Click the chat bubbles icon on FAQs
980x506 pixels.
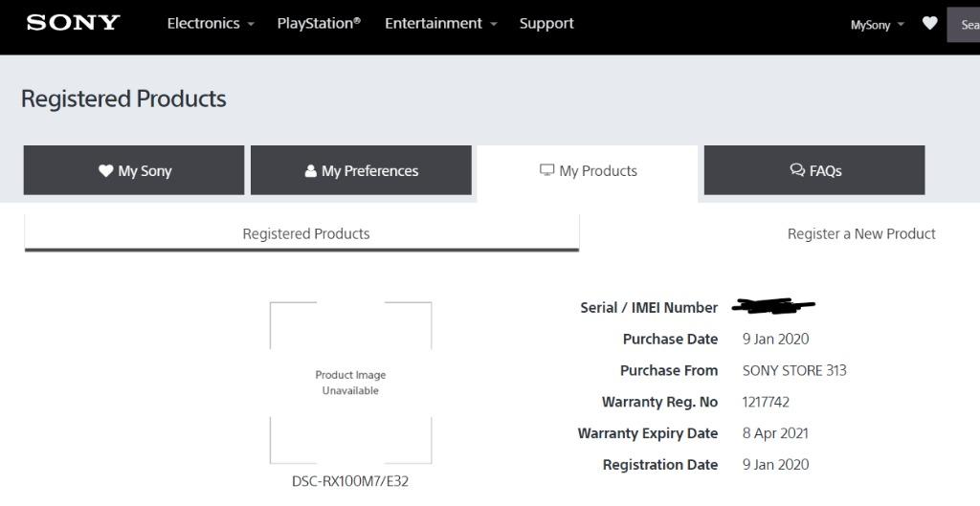click(x=797, y=170)
